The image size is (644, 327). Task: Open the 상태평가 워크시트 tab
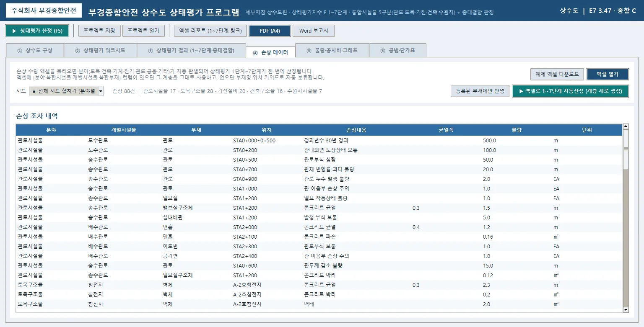click(x=100, y=50)
